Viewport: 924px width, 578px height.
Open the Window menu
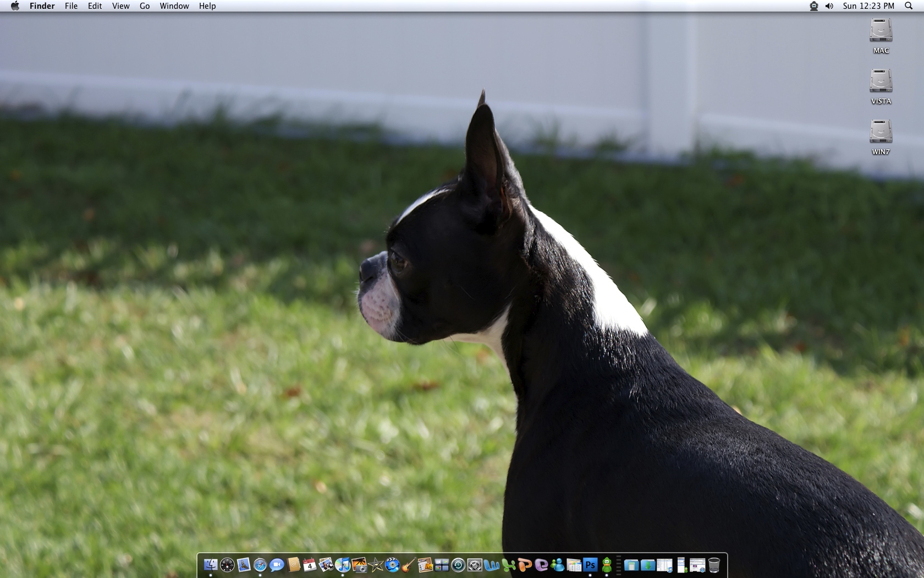[174, 6]
